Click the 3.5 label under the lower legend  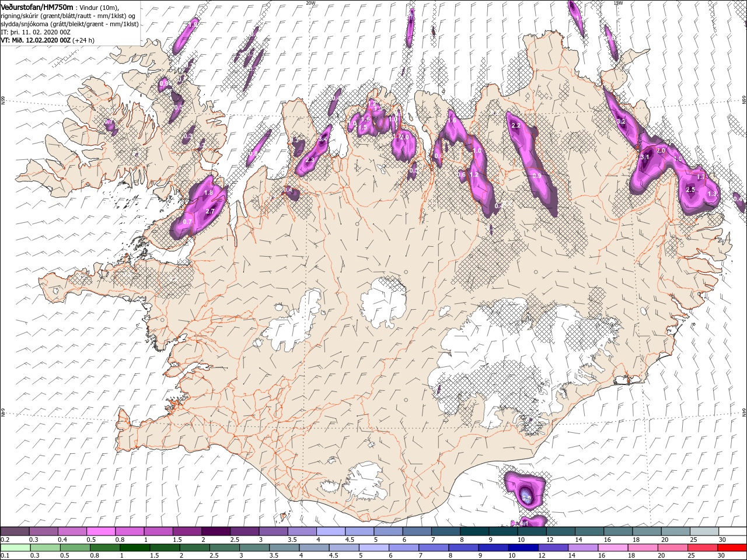click(x=274, y=556)
